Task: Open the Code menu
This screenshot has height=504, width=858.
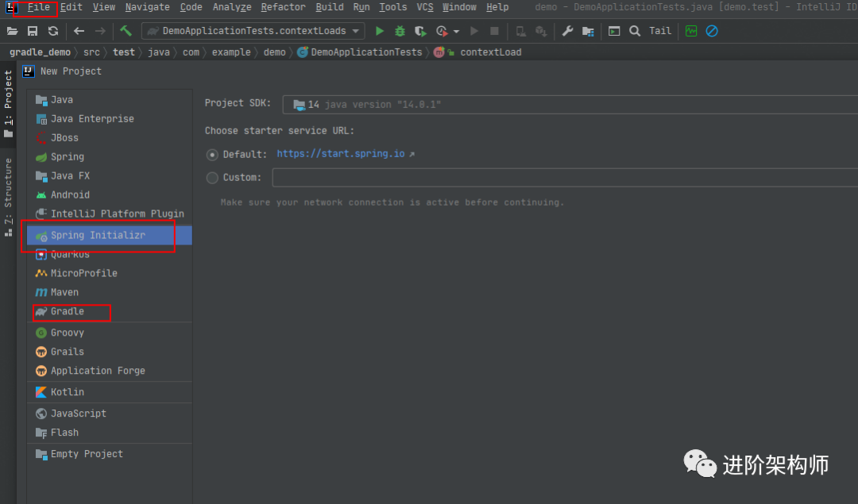Action: click(x=191, y=7)
